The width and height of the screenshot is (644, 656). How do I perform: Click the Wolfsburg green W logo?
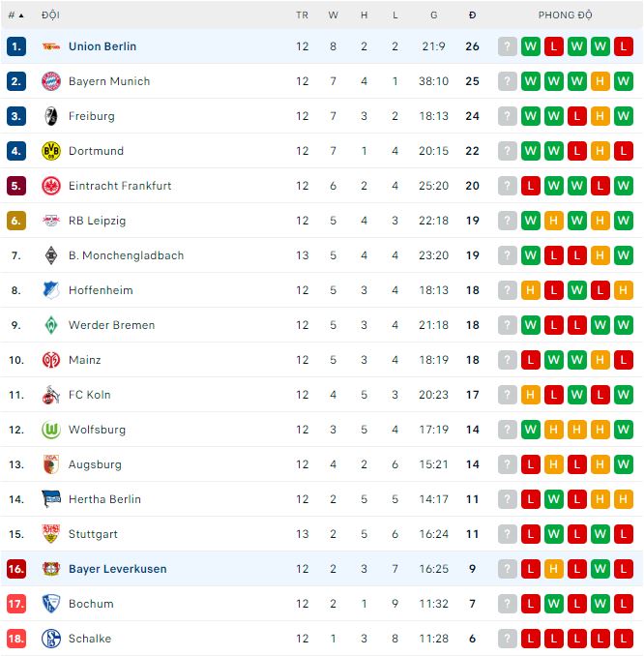pos(51,430)
